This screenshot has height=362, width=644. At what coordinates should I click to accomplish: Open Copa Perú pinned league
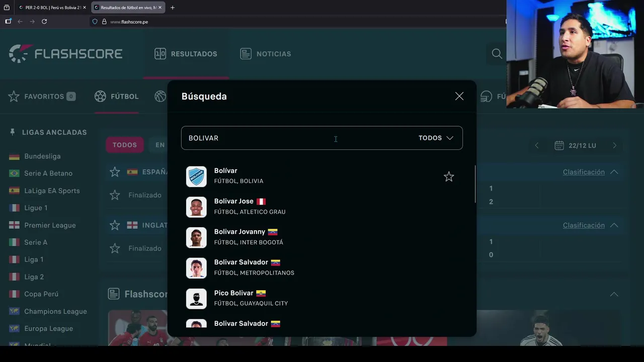tap(41, 294)
